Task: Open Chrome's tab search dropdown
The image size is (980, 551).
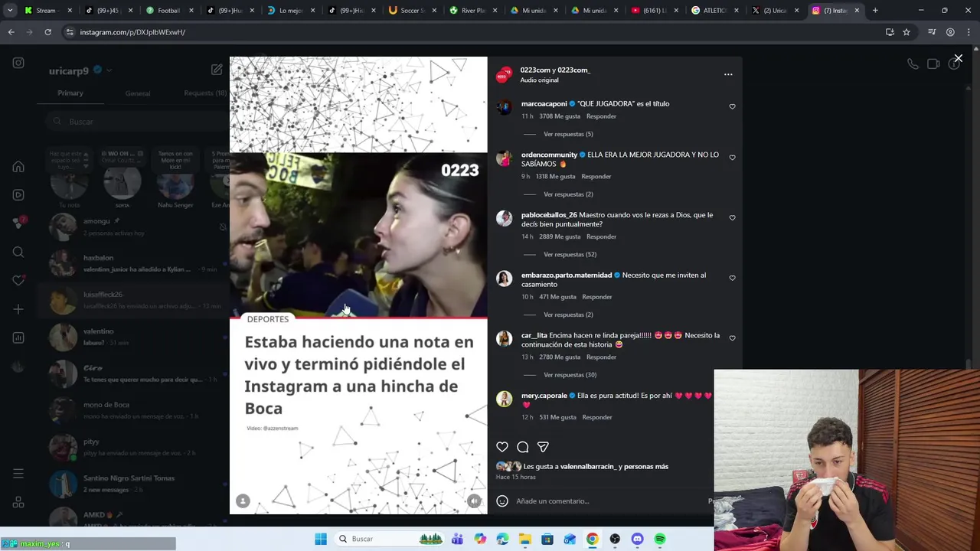Action: [11, 11]
